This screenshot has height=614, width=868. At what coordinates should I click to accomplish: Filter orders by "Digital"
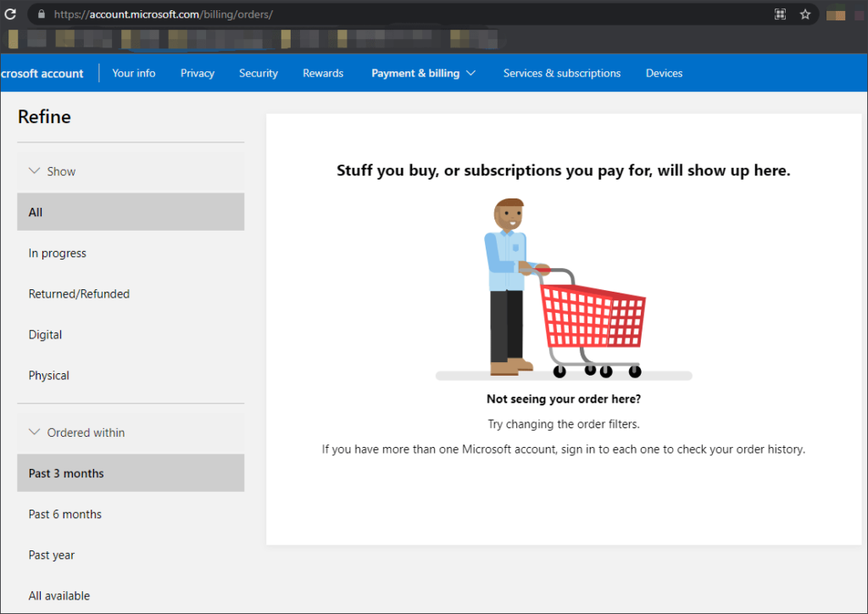(x=45, y=334)
